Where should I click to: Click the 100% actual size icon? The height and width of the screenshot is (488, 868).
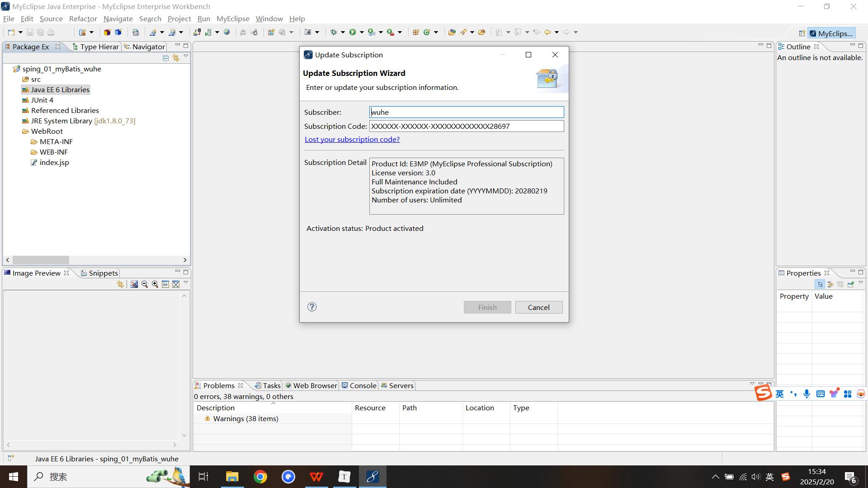165,284
